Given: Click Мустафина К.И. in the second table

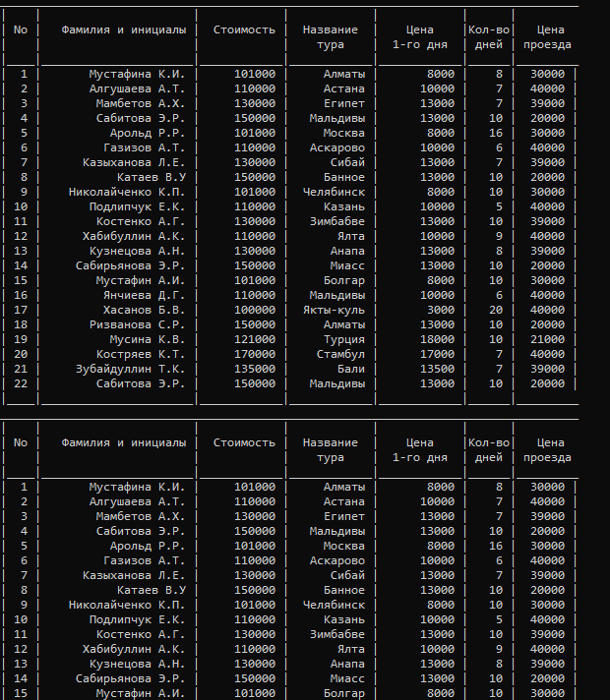Looking at the screenshot, I should coord(137,487).
